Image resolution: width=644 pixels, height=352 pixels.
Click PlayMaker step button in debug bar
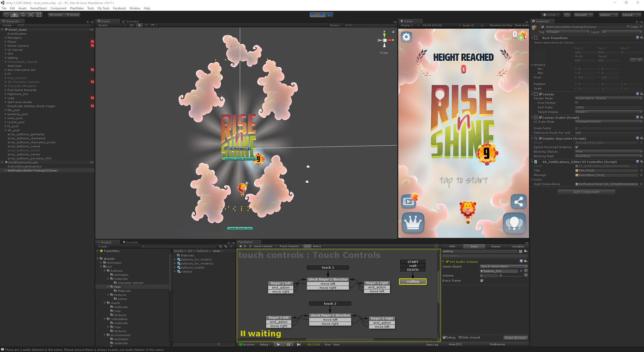(x=299, y=344)
